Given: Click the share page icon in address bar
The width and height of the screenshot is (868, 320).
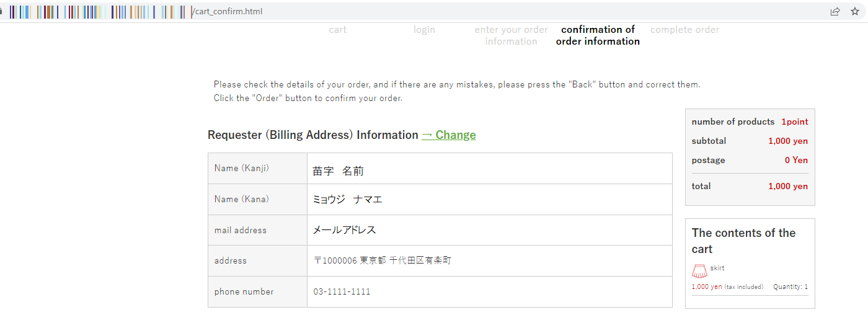Looking at the screenshot, I should click(835, 11).
